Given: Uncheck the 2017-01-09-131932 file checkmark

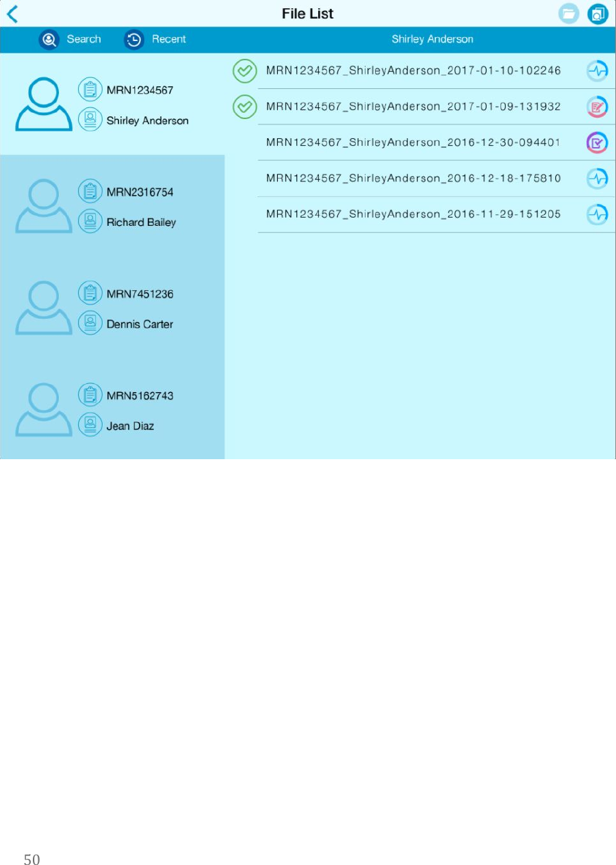Looking at the screenshot, I should point(244,107).
